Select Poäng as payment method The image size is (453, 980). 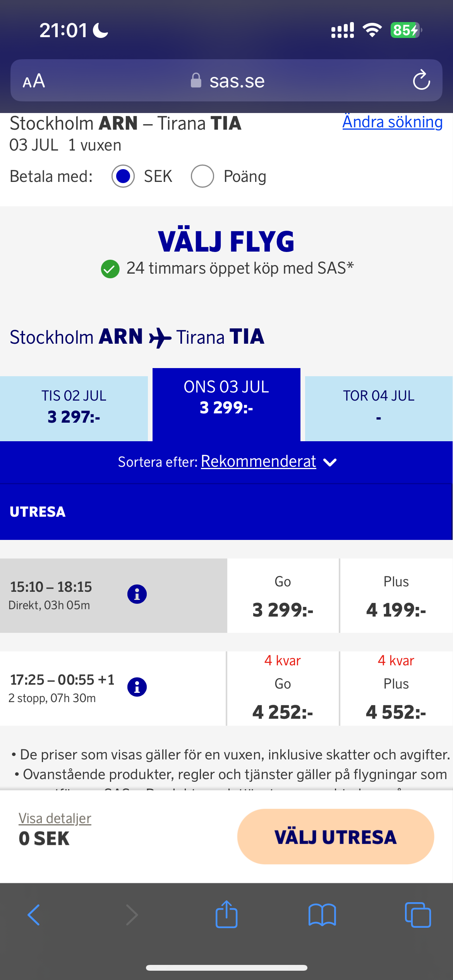tap(202, 176)
